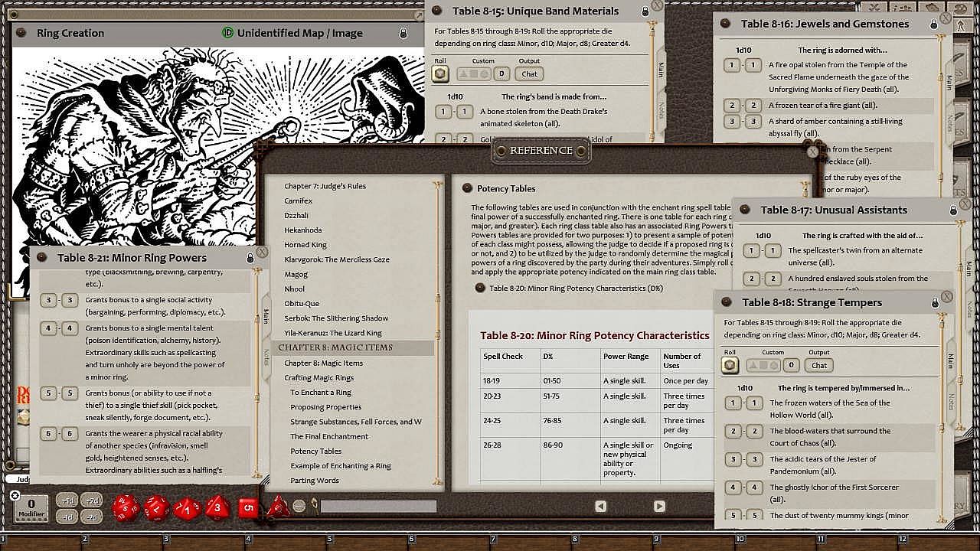Toggle lock on Table 8-21 Minor Ring Powers
980x551 pixels.
coord(250,259)
